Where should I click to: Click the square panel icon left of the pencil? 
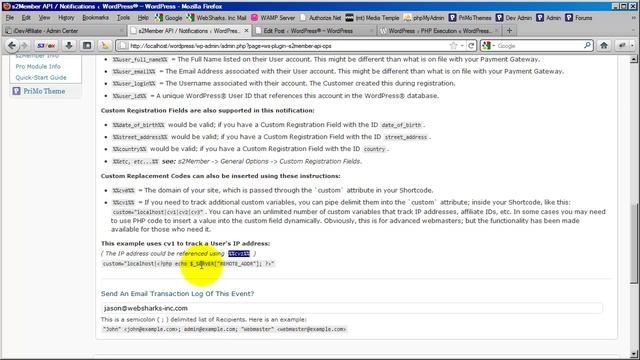point(87,46)
